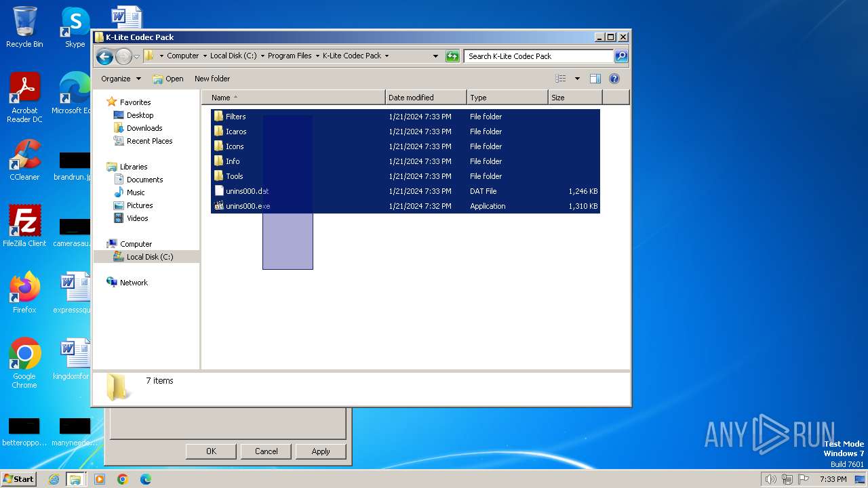Click the Local Disk (C:) breadcrumb segment
Screen dimensions: 868x488
(233, 56)
